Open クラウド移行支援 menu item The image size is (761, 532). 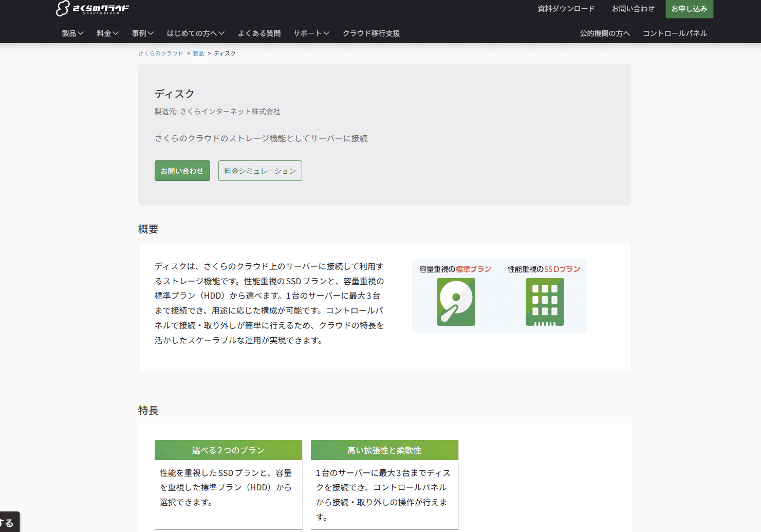pos(371,33)
